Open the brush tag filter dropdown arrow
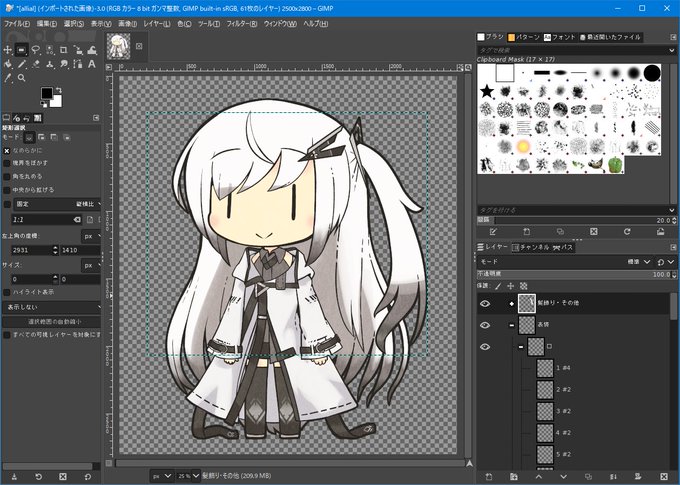 pos(672,50)
